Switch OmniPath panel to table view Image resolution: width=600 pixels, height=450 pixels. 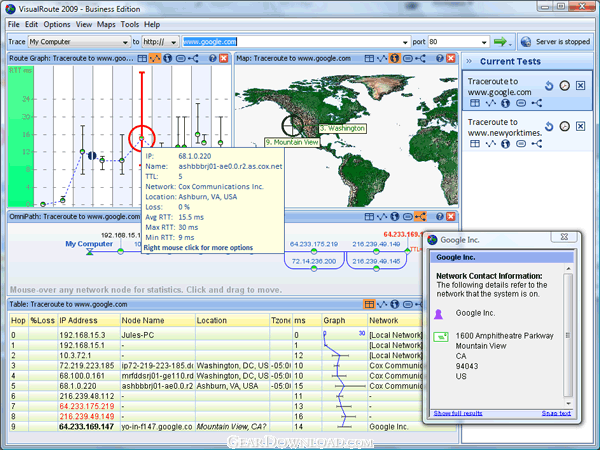[369, 217]
